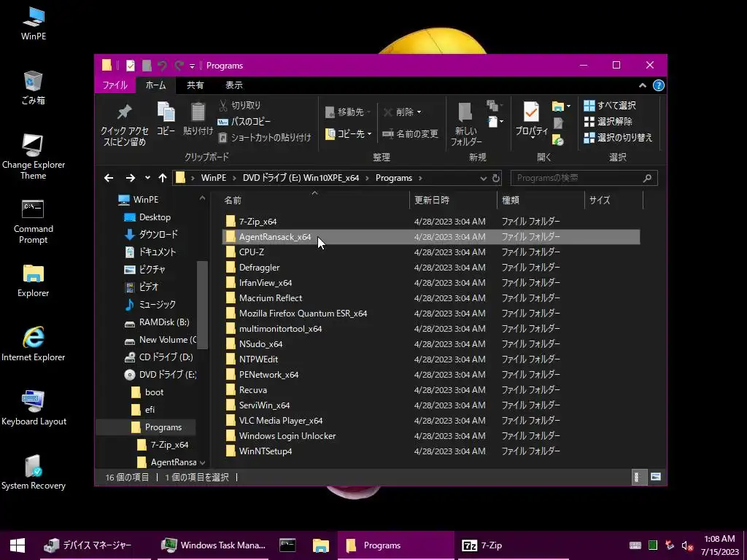The image size is (747, 560).
Task: Select ダウンロード in navigation pane
Action: (x=151, y=234)
